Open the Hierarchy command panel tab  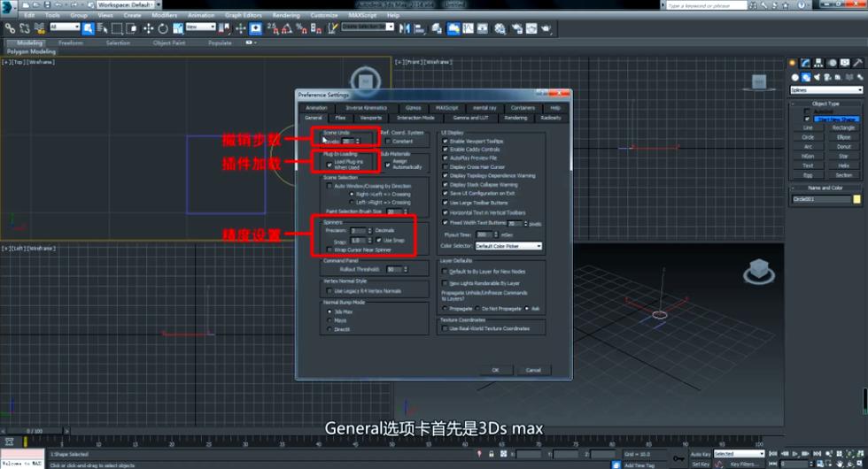click(x=818, y=63)
